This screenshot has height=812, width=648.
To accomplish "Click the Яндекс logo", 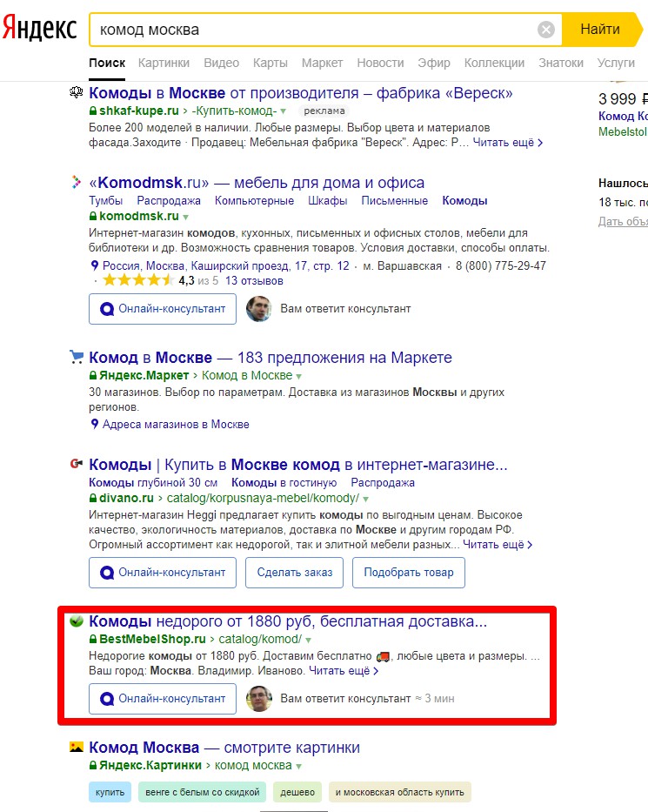I will pyautogui.click(x=40, y=29).
